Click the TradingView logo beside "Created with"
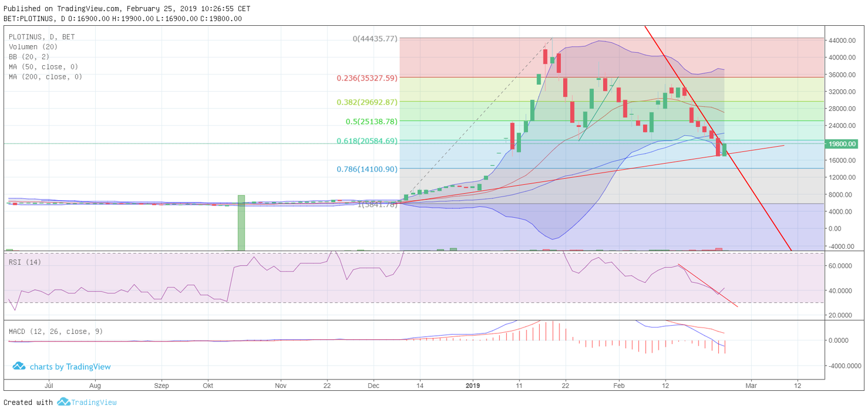This screenshot has width=868, height=412. click(x=63, y=402)
